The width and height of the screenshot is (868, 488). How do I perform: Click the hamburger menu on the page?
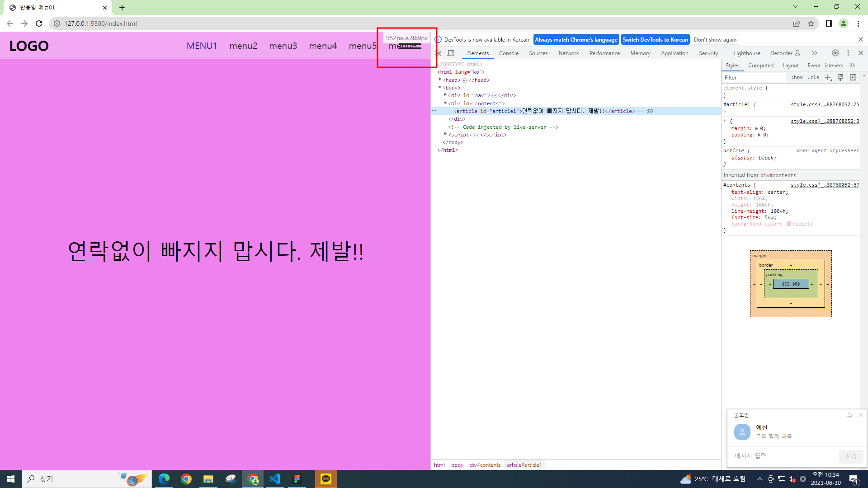[410, 46]
